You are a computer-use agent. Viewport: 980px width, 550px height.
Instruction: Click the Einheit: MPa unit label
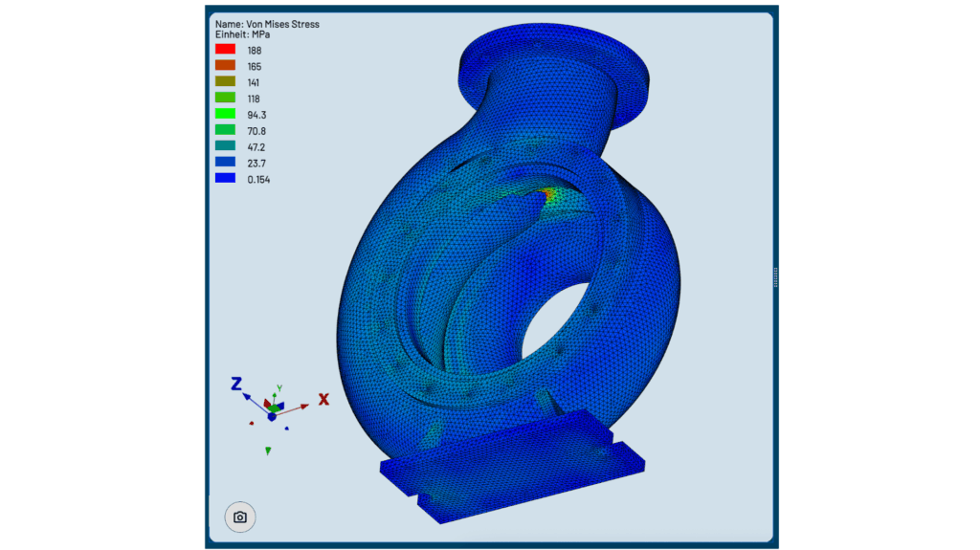coord(243,34)
